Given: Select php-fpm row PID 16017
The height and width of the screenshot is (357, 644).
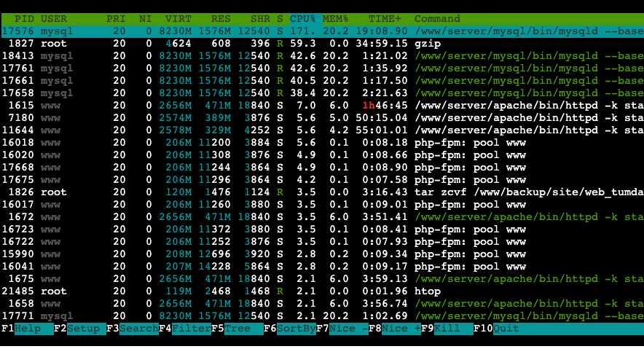Looking at the screenshot, I should coord(323,205).
